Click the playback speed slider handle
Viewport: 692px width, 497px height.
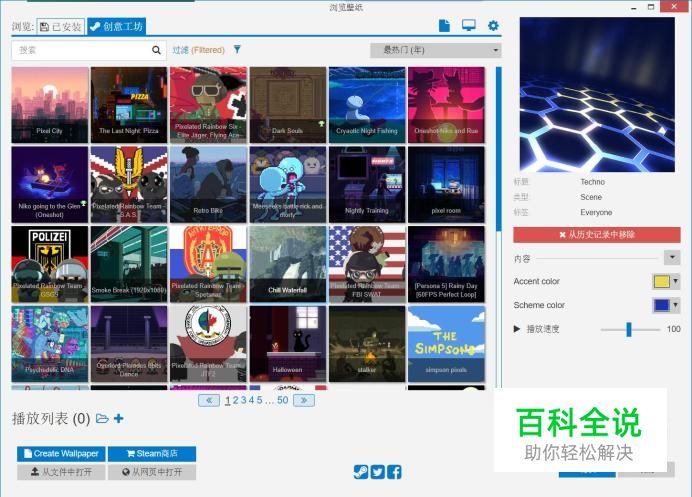629,329
